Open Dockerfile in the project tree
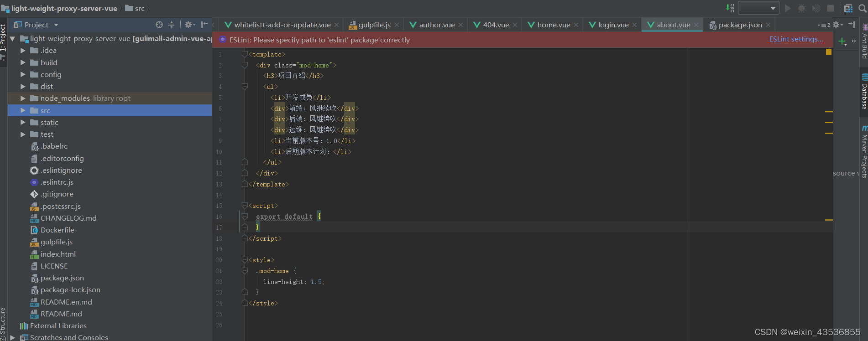The width and height of the screenshot is (868, 341). tap(57, 230)
